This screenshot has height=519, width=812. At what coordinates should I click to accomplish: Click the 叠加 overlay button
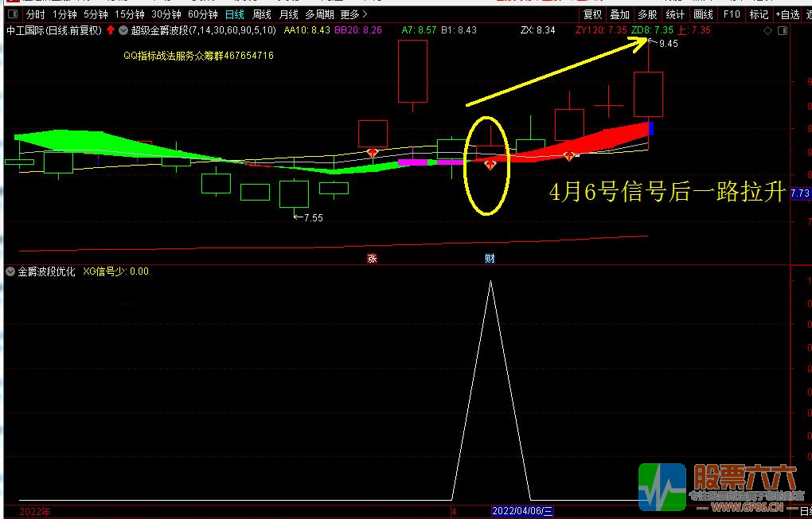(x=619, y=14)
